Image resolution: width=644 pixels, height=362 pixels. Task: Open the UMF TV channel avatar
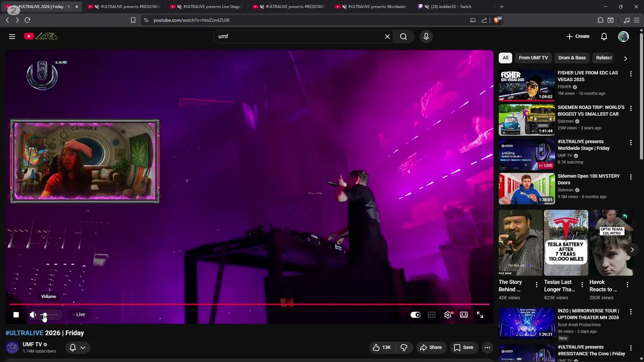click(x=12, y=347)
